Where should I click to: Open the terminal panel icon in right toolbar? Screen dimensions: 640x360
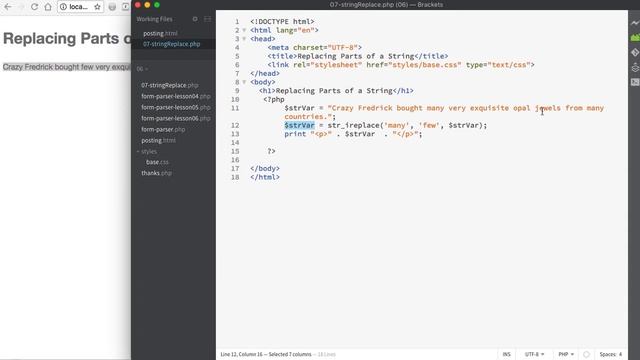pos(635,82)
